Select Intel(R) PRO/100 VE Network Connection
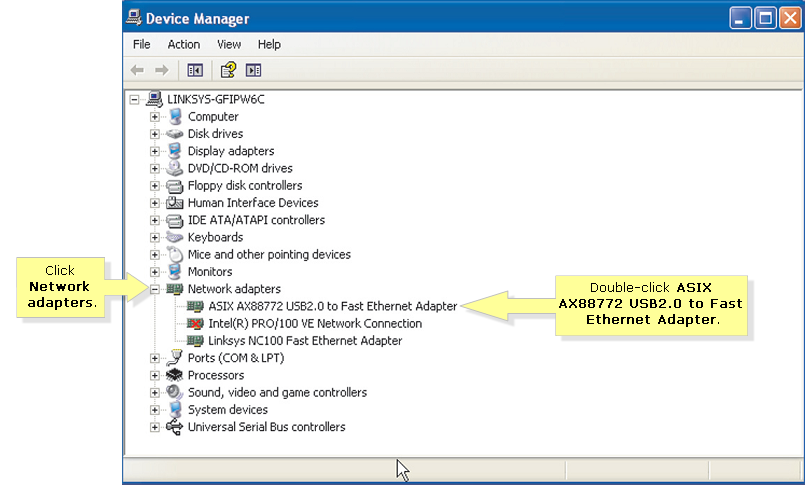 click(315, 323)
